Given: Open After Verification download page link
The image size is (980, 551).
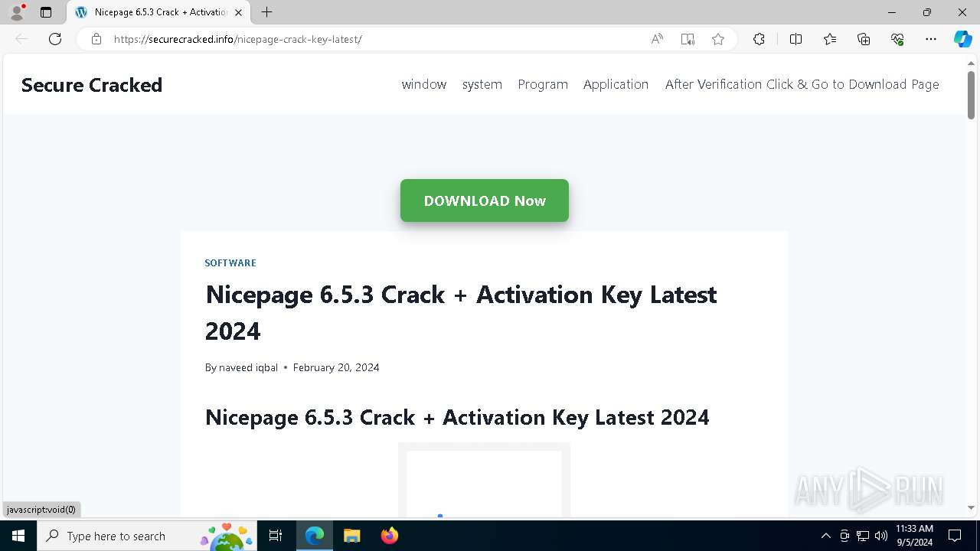Looking at the screenshot, I should (x=802, y=84).
